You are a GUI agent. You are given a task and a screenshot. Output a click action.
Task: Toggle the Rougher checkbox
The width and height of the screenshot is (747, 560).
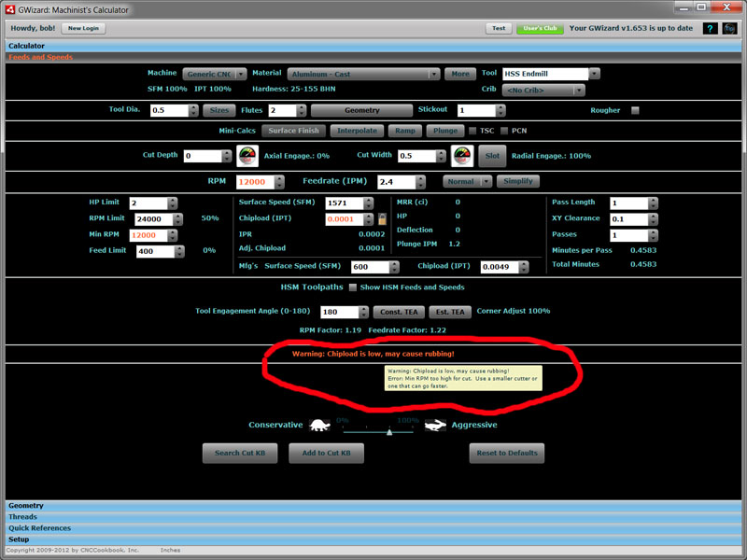point(634,109)
